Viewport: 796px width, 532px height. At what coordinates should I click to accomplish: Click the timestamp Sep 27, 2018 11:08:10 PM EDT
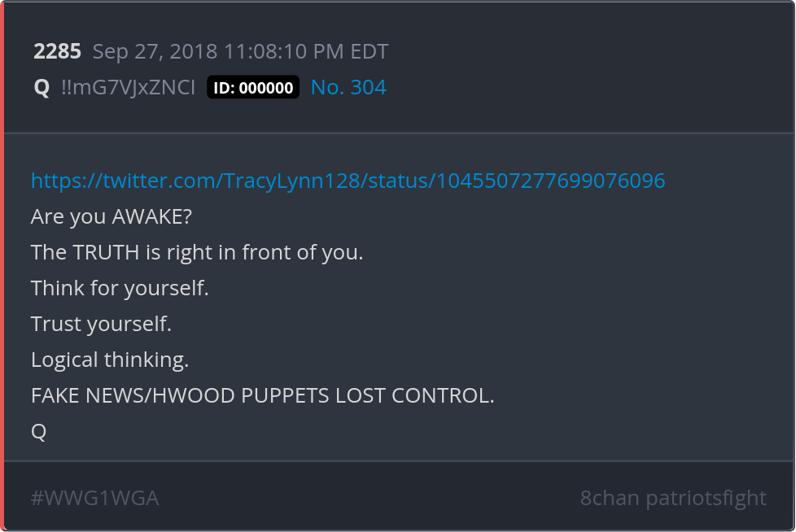pyautogui.click(x=240, y=51)
